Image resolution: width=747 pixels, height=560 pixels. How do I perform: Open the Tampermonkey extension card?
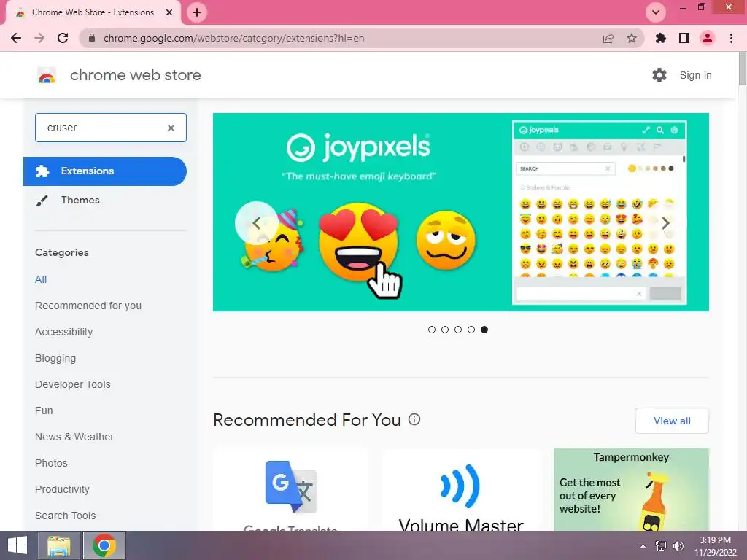(x=631, y=489)
